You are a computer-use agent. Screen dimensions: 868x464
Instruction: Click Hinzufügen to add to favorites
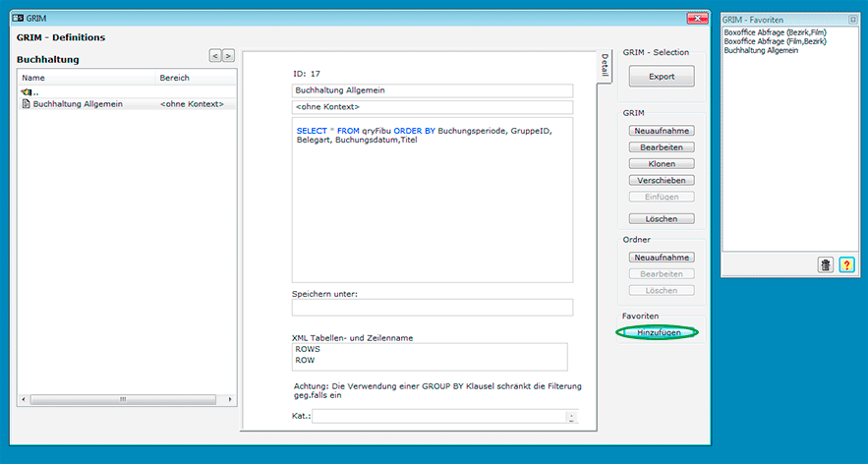(x=659, y=333)
